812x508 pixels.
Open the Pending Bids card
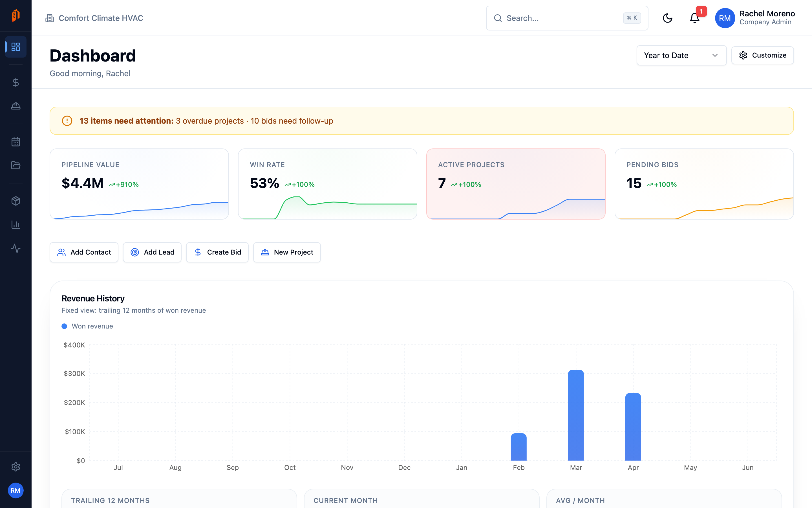[x=704, y=184]
